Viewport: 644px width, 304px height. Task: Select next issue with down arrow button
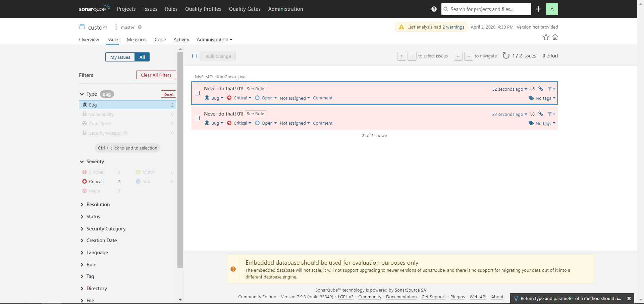tap(412, 56)
